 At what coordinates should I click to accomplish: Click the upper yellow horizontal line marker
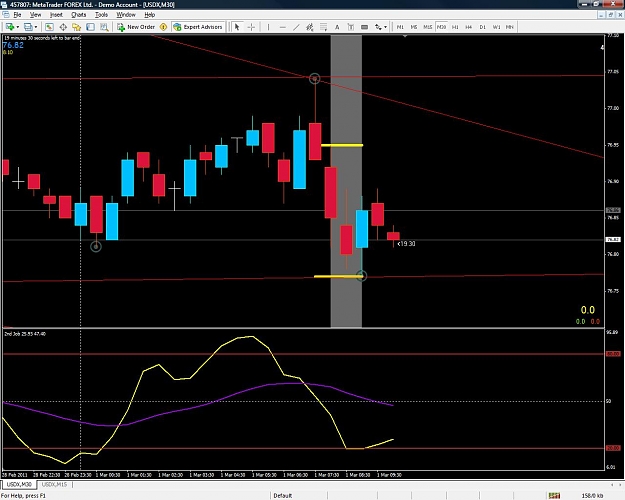342,145
